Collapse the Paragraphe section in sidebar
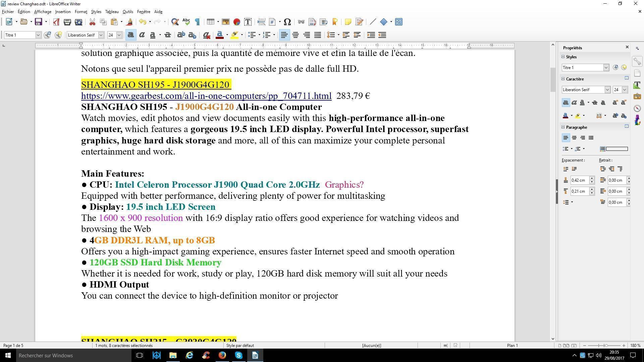 563,127
